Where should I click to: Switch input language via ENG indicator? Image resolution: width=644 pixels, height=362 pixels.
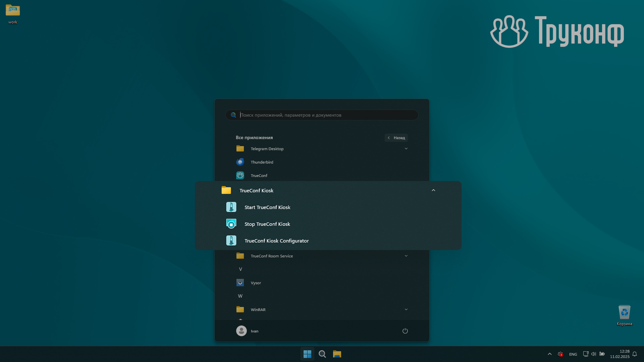[x=573, y=354]
